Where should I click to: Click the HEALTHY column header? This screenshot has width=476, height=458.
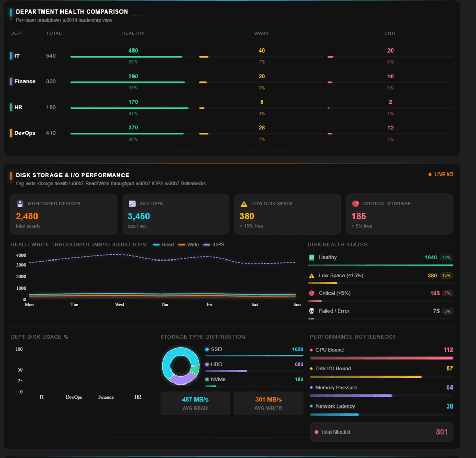click(x=133, y=33)
